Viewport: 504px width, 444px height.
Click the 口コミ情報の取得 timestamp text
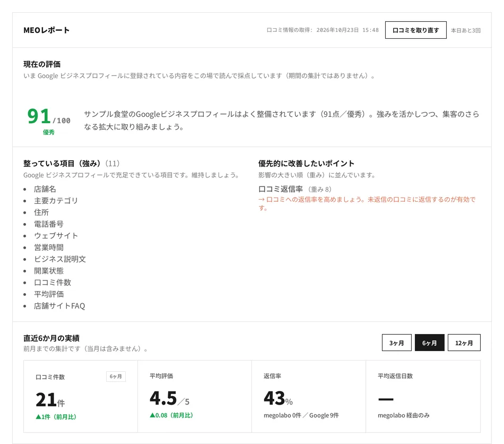(x=323, y=30)
